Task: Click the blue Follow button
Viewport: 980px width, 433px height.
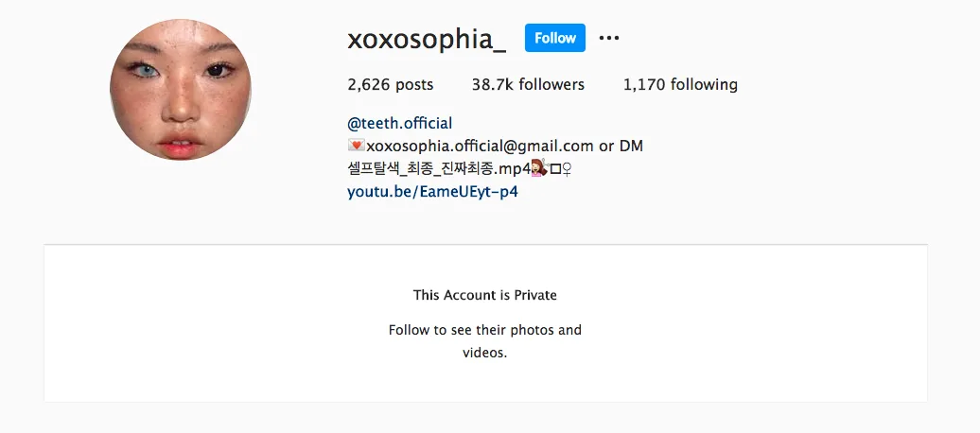Action: 555,38
